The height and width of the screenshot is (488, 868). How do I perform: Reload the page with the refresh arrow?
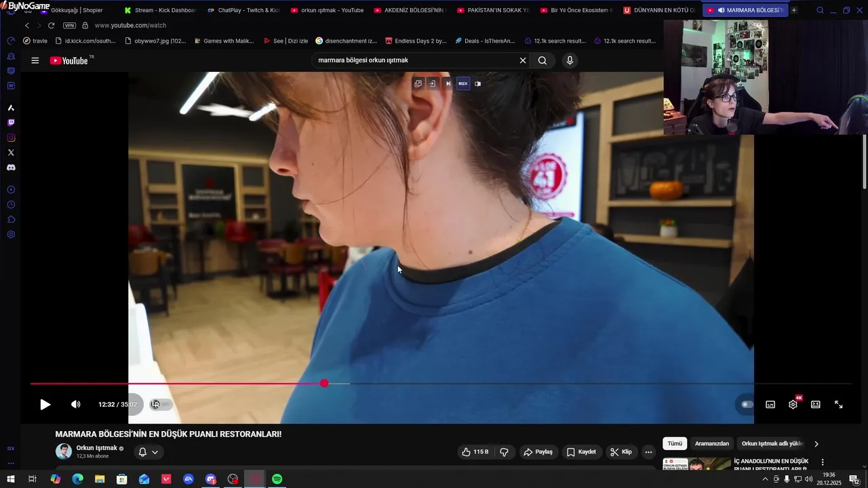[x=51, y=25]
